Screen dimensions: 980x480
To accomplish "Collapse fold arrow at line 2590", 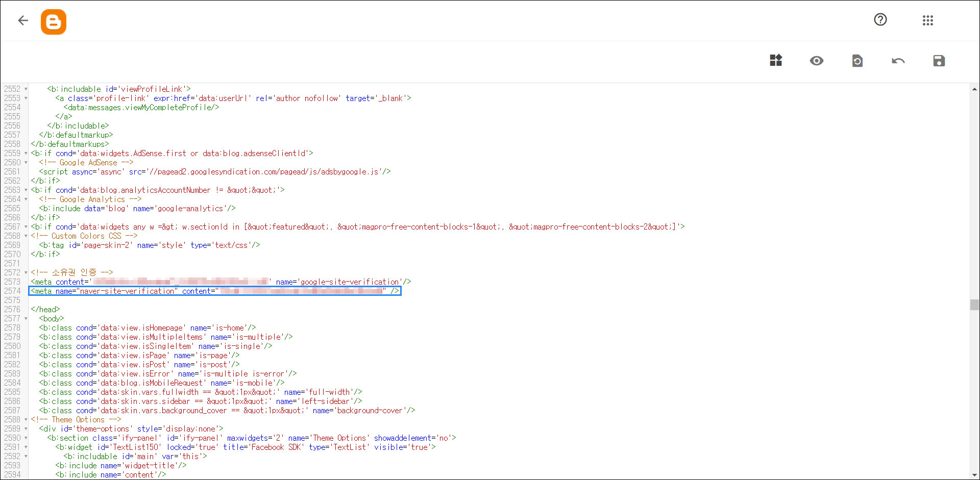I will coord(26,438).
